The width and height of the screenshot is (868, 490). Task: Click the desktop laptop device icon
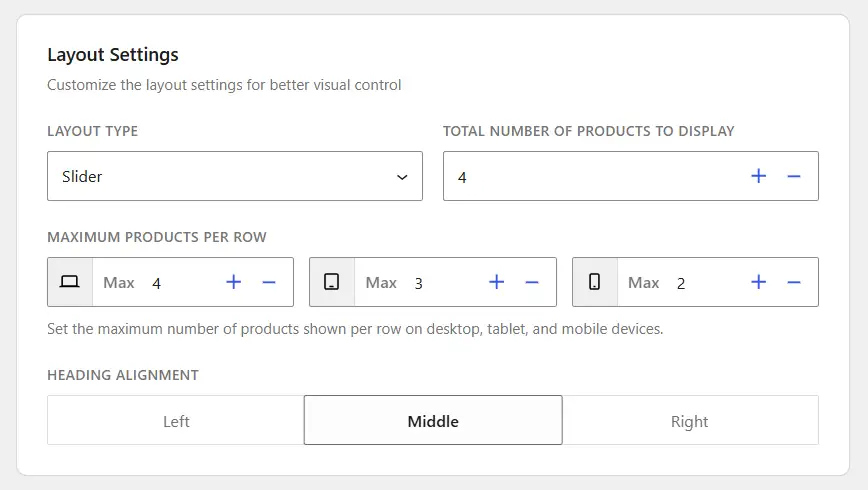70,282
